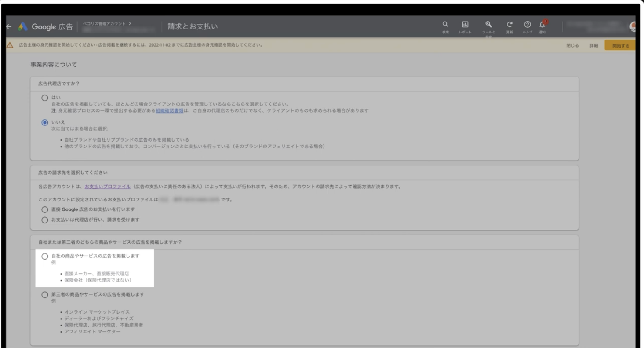Open the search (検索) tool
Screen dimensions: 644x348
point(445,25)
